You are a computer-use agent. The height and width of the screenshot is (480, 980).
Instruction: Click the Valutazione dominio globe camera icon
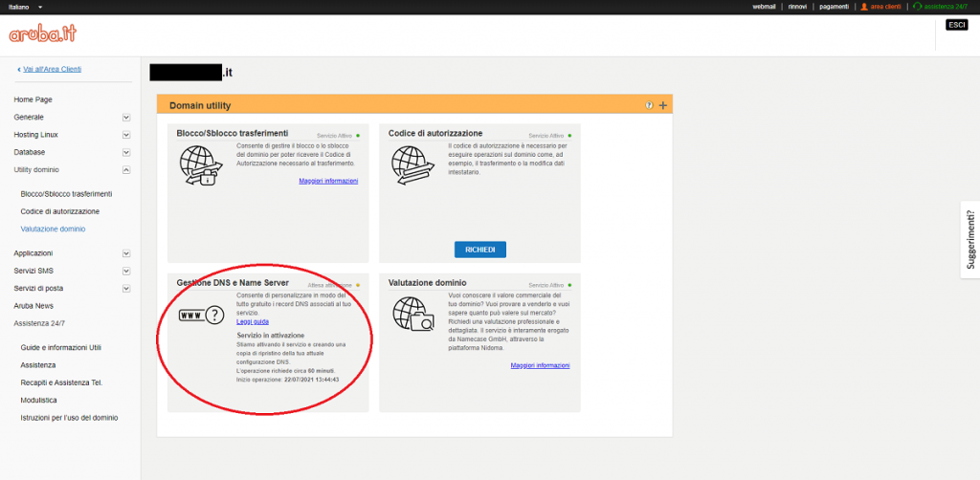click(413, 314)
